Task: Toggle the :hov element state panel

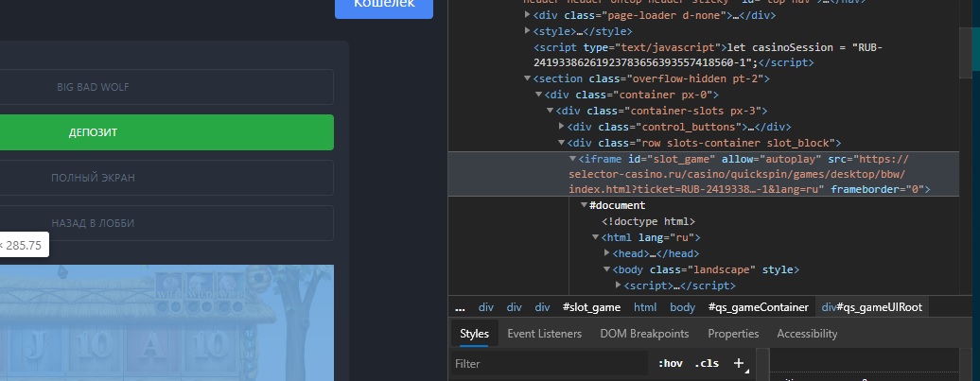Action: point(669,363)
